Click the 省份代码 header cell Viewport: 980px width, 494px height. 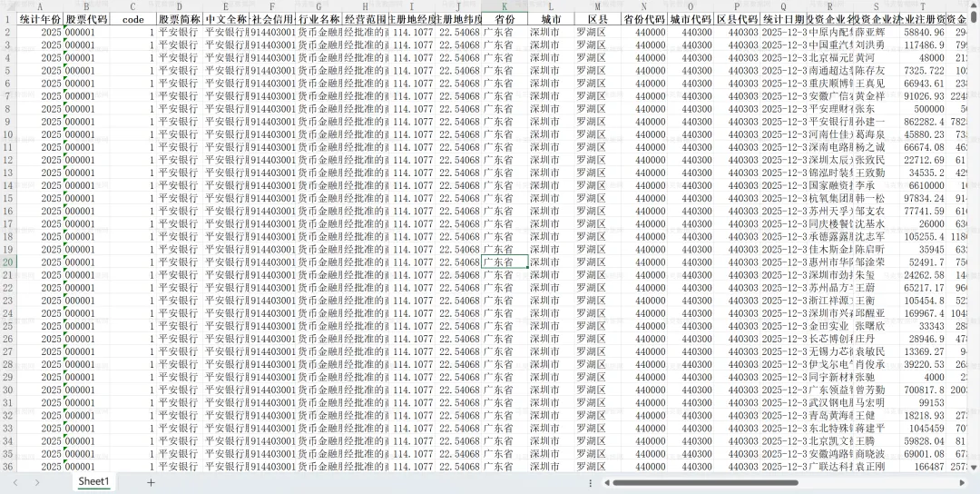[x=644, y=19]
